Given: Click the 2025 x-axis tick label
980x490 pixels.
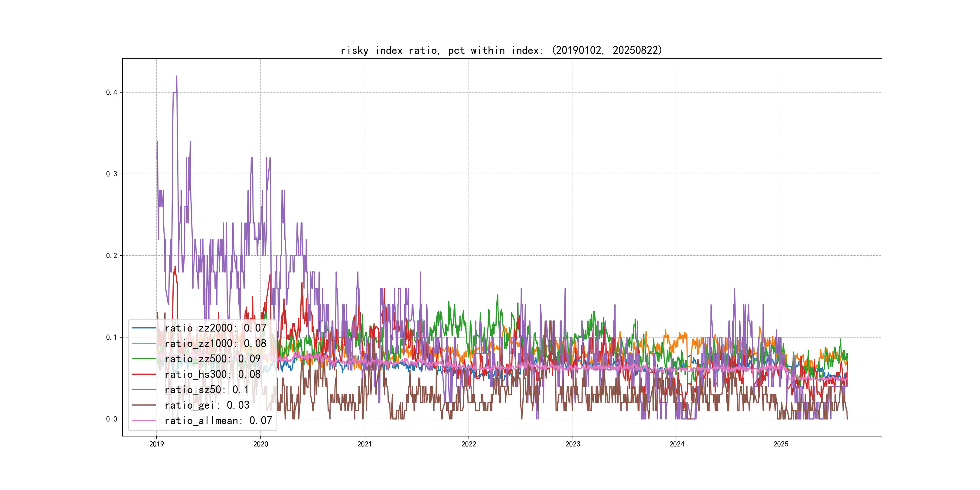Looking at the screenshot, I should pyautogui.click(x=781, y=444).
